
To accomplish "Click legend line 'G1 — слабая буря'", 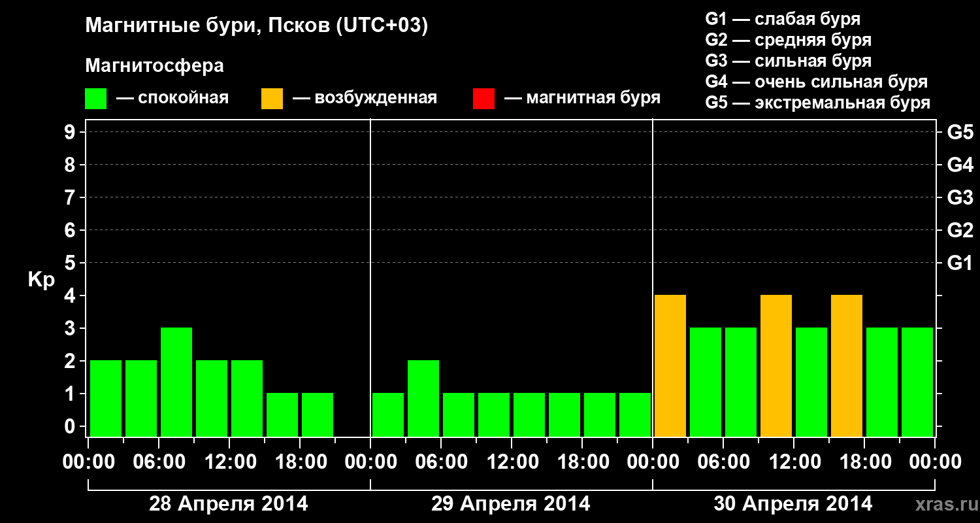I will [783, 19].
